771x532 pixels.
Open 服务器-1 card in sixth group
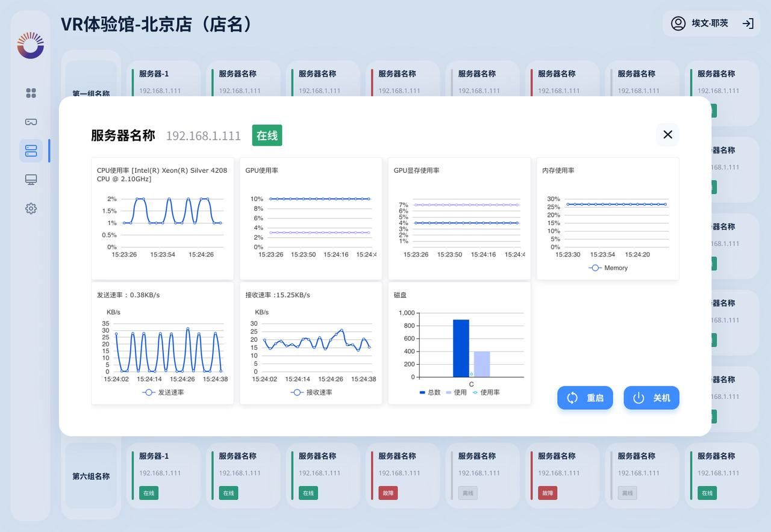point(163,476)
